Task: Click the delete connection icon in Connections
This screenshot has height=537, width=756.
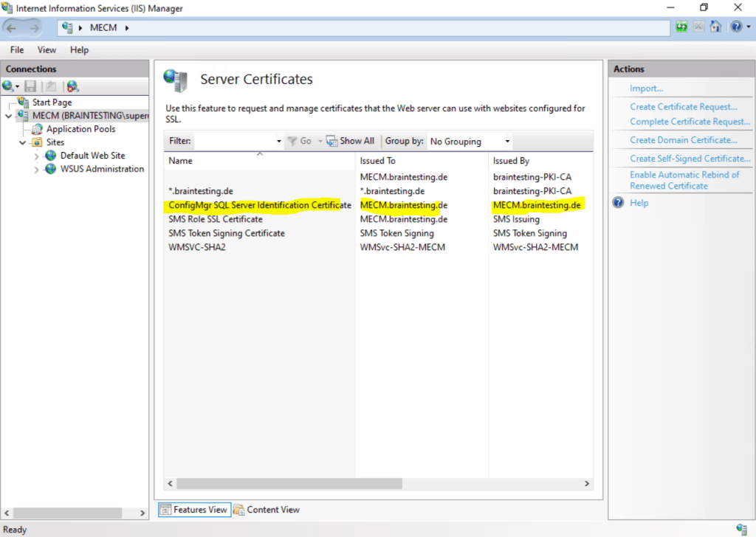Action: pyautogui.click(x=72, y=86)
